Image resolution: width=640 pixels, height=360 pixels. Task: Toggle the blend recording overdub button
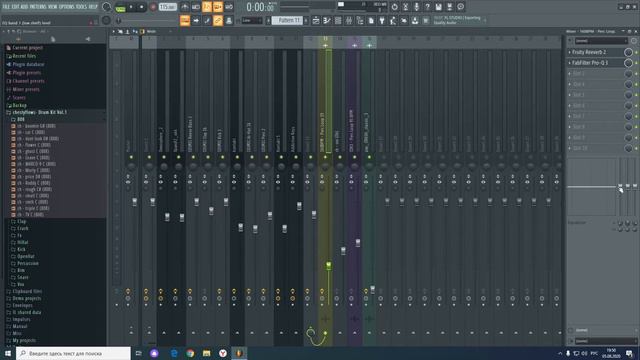[218, 7]
